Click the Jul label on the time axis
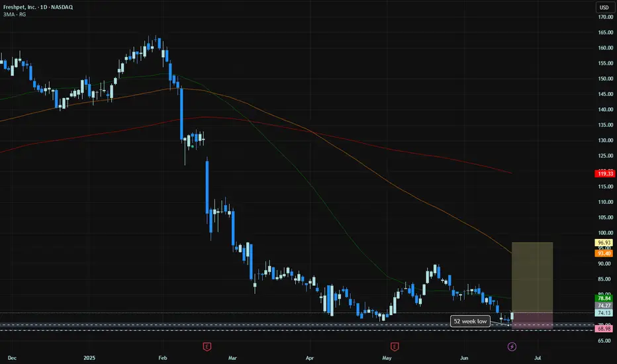 click(538, 358)
